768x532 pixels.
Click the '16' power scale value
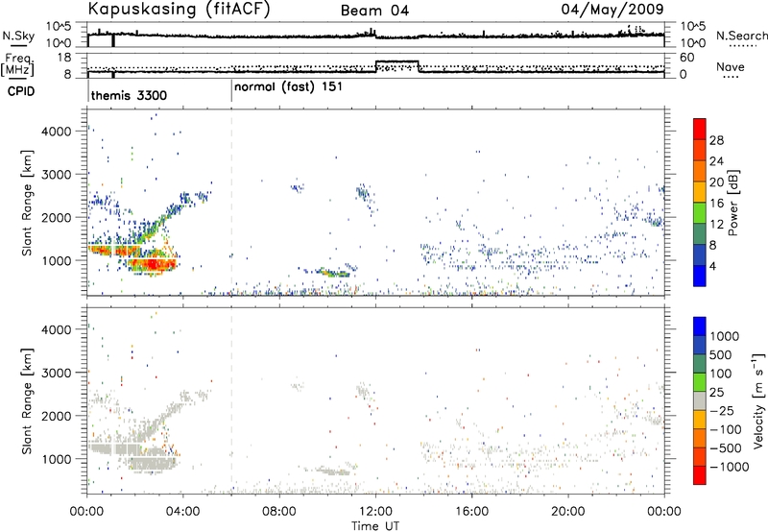pos(716,204)
